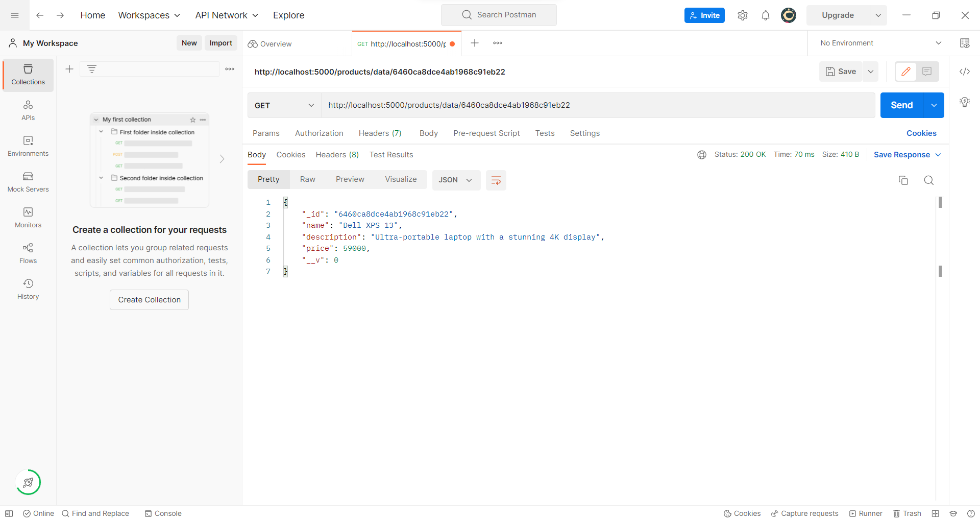This screenshot has width=980, height=521.
Task: Advance the collection illustration carousel arrow
Action: 222,159
